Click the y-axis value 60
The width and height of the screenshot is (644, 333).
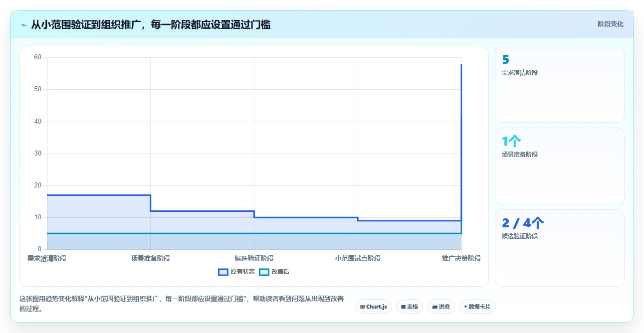point(37,57)
